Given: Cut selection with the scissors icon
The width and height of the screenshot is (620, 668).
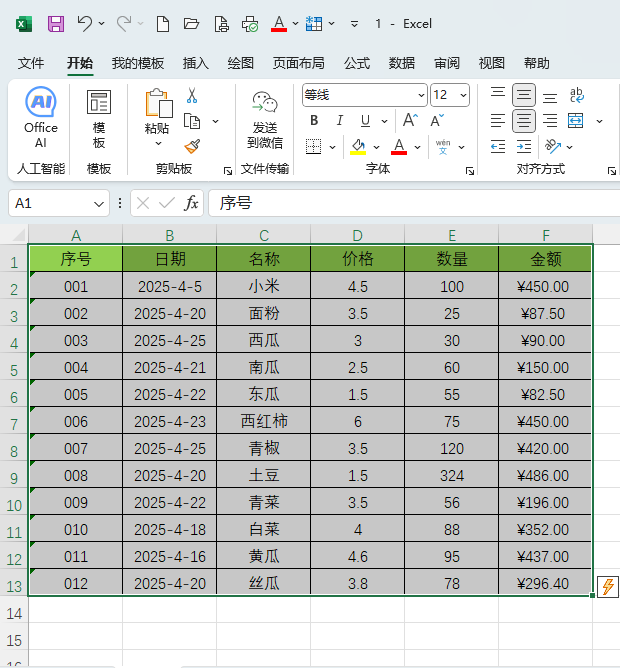Looking at the screenshot, I should pyautogui.click(x=192, y=95).
